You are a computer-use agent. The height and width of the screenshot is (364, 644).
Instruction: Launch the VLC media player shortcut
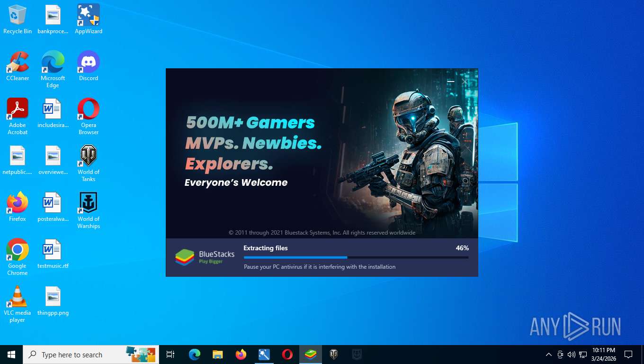pos(18,304)
